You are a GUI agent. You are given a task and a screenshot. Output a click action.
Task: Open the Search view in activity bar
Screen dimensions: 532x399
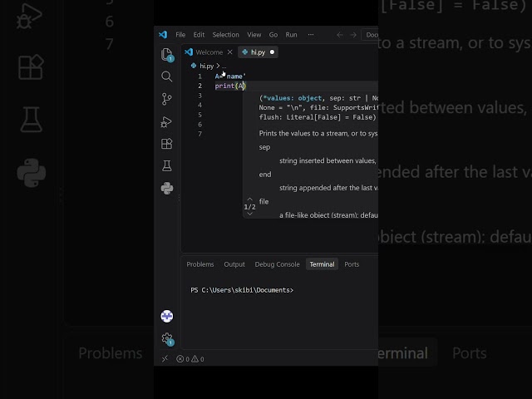(166, 76)
